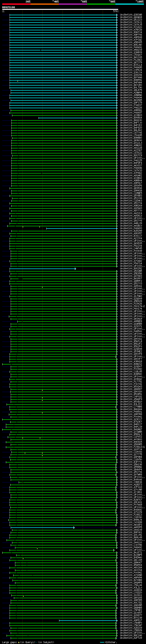Open UniRef100_B9HPH1 label
The height and width of the screenshot is (644, 146).
pyautogui.click(x=131, y=80)
